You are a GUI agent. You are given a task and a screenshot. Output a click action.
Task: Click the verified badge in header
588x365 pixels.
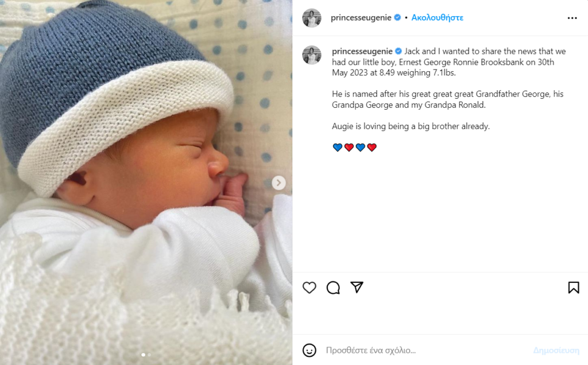tap(397, 17)
